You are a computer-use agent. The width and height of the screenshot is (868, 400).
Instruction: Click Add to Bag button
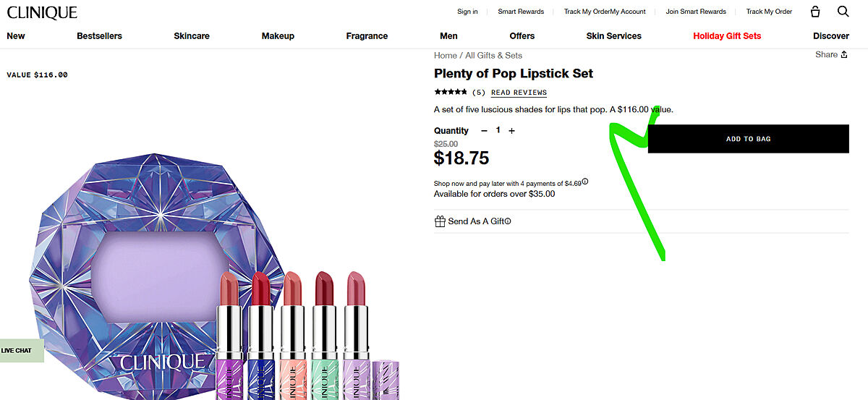coord(748,139)
